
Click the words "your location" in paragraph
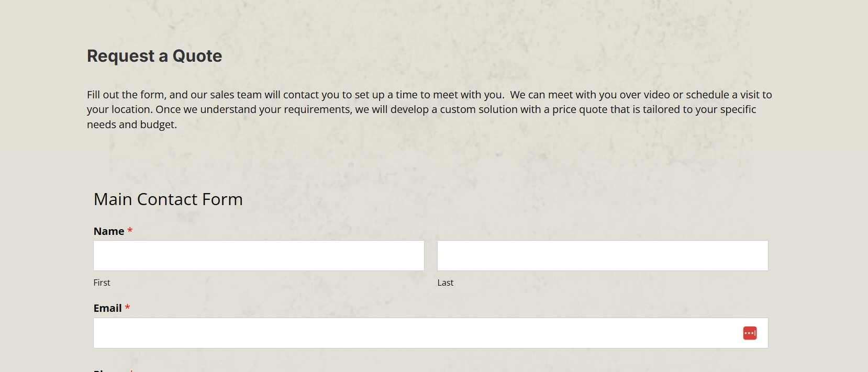coord(119,109)
